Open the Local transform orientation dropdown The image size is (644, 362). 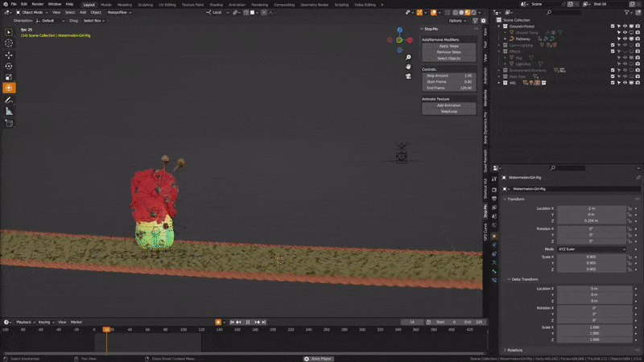[x=217, y=12]
